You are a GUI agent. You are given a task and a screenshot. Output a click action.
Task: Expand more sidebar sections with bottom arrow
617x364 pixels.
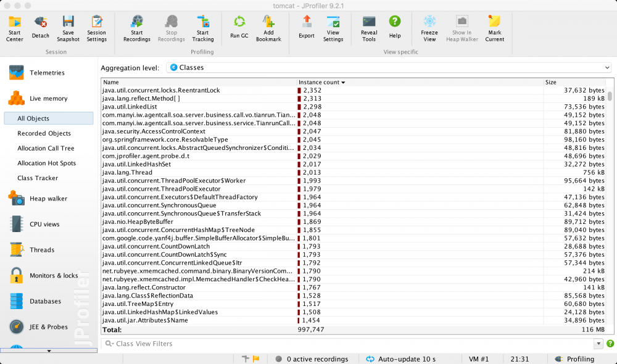[49, 350]
